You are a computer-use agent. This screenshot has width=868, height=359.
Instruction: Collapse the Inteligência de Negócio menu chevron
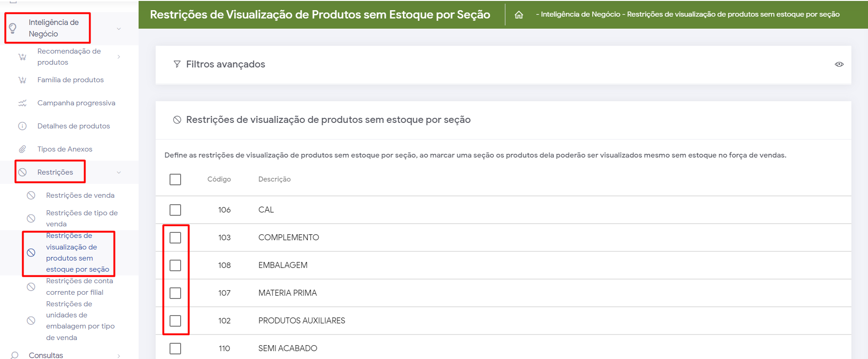tap(119, 29)
